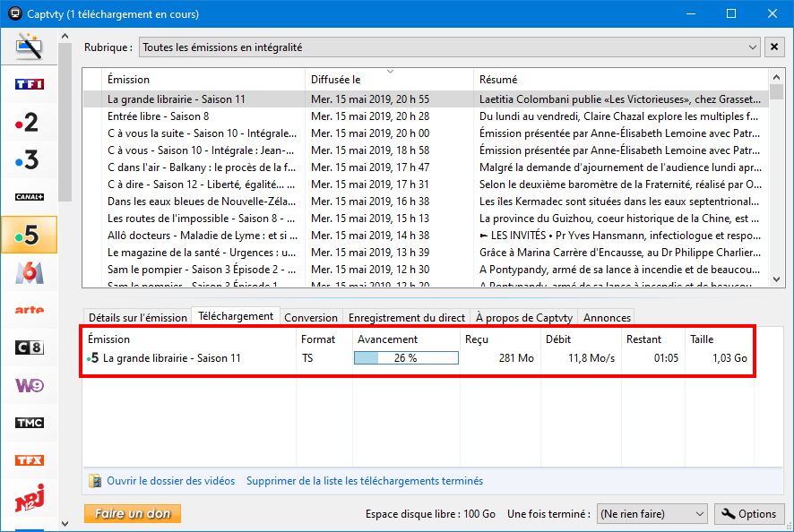794x532 pixels.
Task: Click the 'Mer. 15 mai 2019, 18 h 58' date cell
Action: [370, 150]
